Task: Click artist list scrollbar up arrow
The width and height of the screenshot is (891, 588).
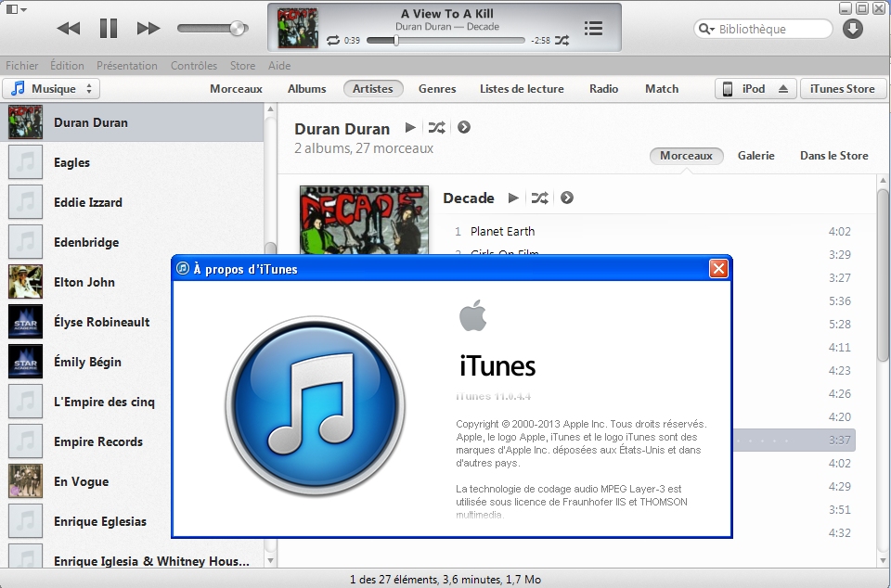Action: click(x=270, y=109)
